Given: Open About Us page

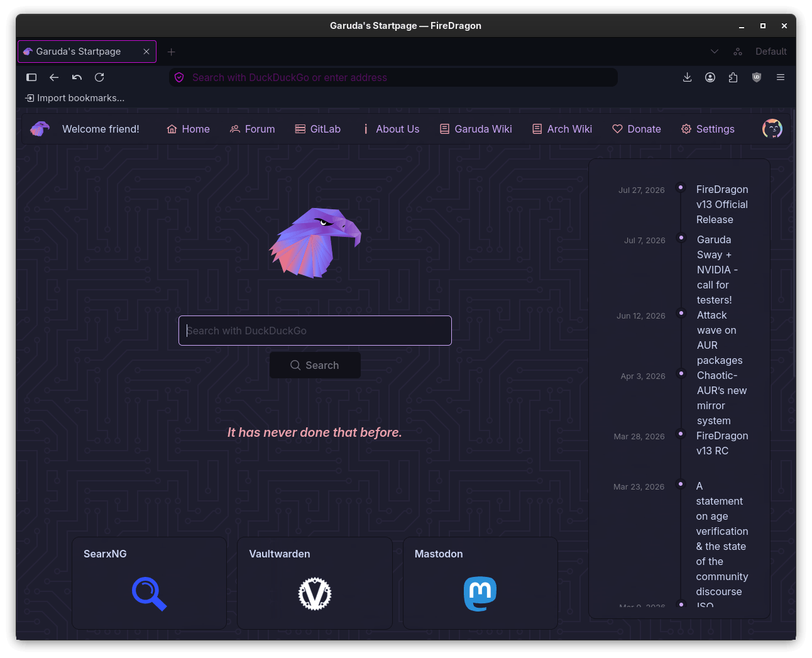Looking at the screenshot, I should point(391,129).
